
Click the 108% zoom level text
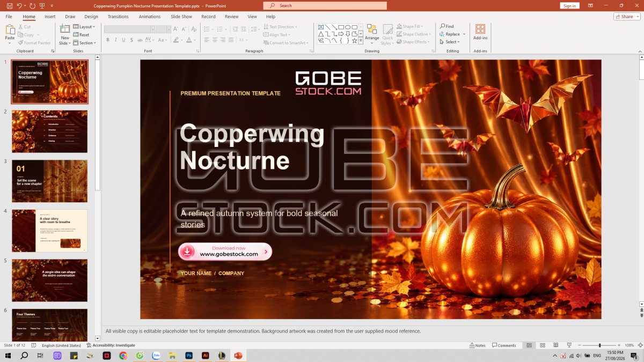coord(630,345)
